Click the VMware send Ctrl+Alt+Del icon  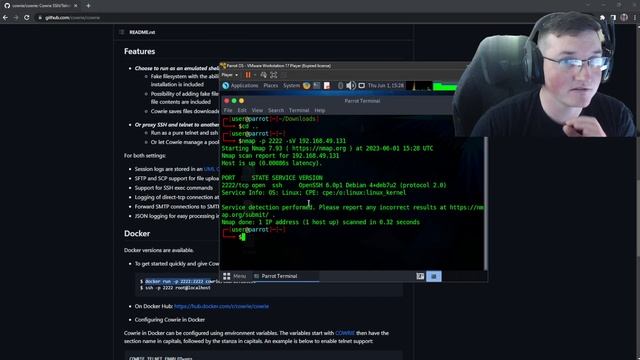pyautogui.click(x=264, y=75)
